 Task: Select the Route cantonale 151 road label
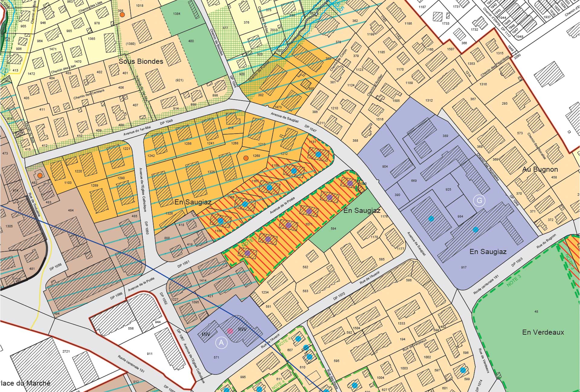click(131, 364)
